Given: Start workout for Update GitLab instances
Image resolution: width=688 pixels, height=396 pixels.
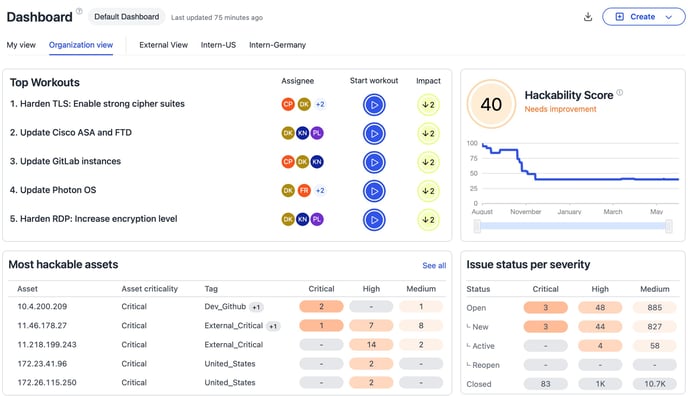Looking at the screenshot, I should pyautogui.click(x=374, y=162).
